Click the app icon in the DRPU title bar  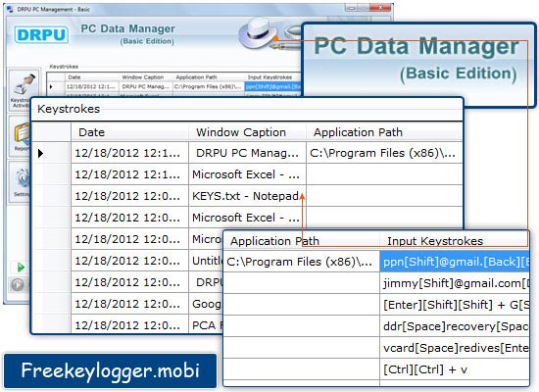tap(10, 9)
